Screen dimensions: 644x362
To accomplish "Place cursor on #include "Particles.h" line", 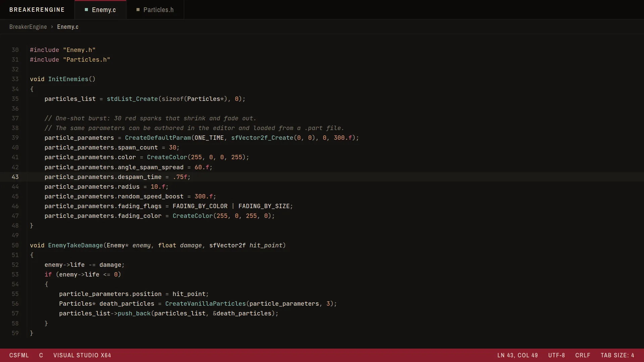I will pyautogui.click(x=70, y=60).
